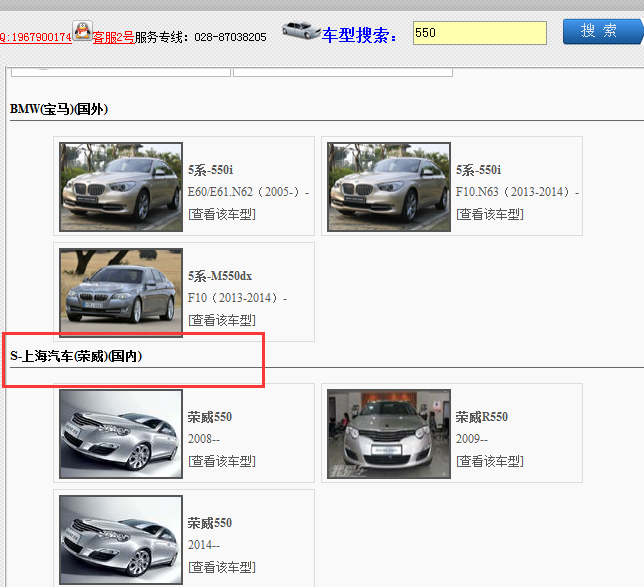Open the 荣威550 2014 car thumbnail
This screenshot has height=587, width=644.
point(121,540)
